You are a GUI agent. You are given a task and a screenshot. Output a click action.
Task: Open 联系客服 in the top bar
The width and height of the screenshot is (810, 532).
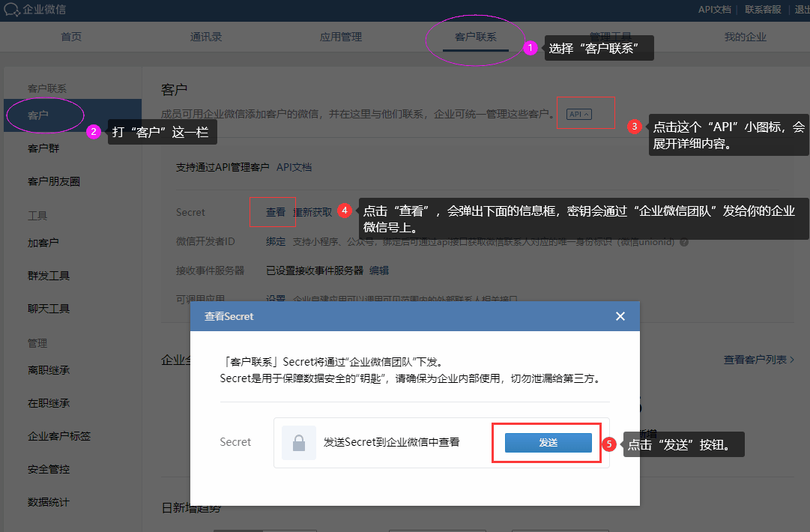[x=763, y=9]
